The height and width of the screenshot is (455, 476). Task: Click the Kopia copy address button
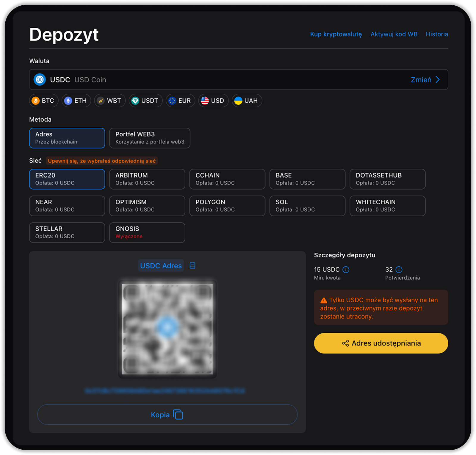pyautogui.click(x=167, y=415)
